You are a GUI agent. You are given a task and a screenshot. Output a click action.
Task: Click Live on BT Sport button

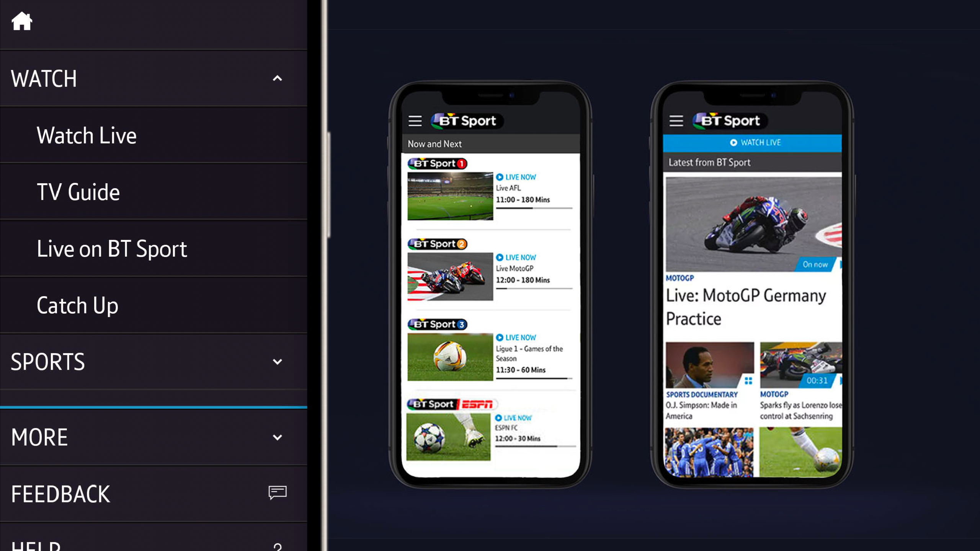coord(112,249)
